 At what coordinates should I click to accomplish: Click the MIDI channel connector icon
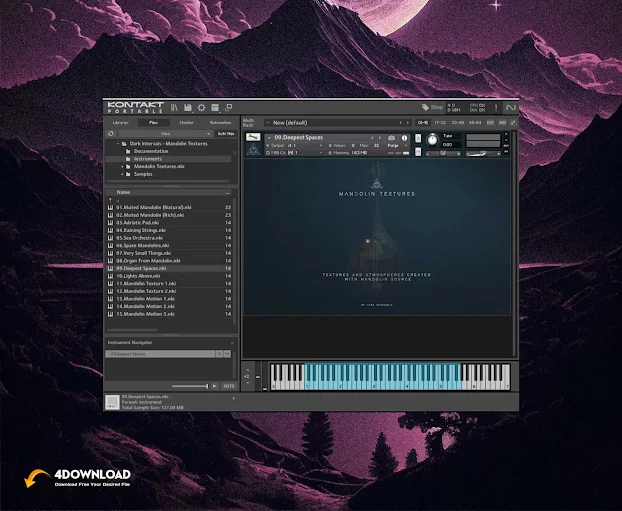coord(291,153)
